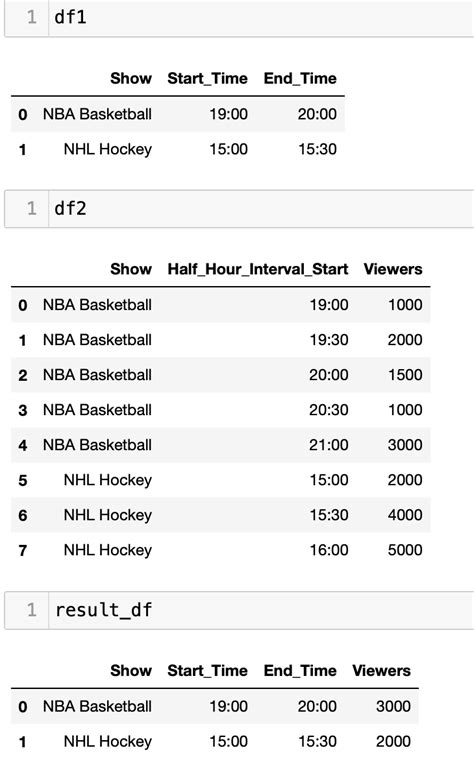Click the 4000 viewers cell
474x759 pixels.
[405, 515]
